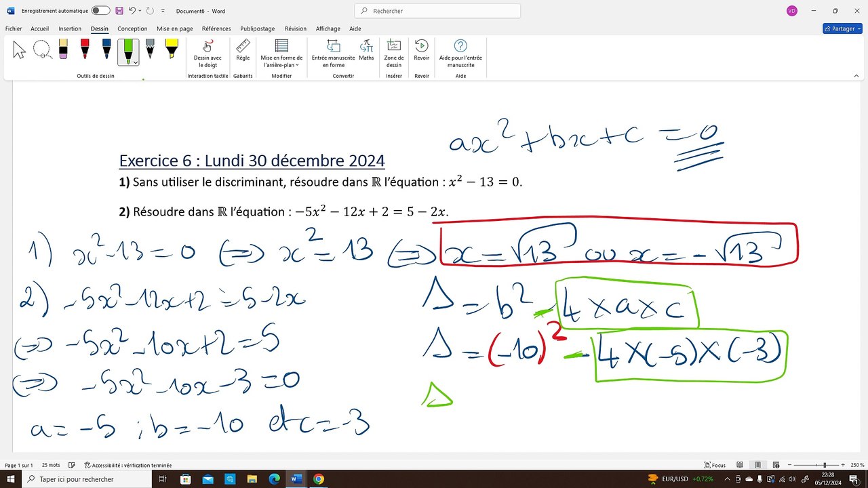Click the Partager button

[842, 28]
